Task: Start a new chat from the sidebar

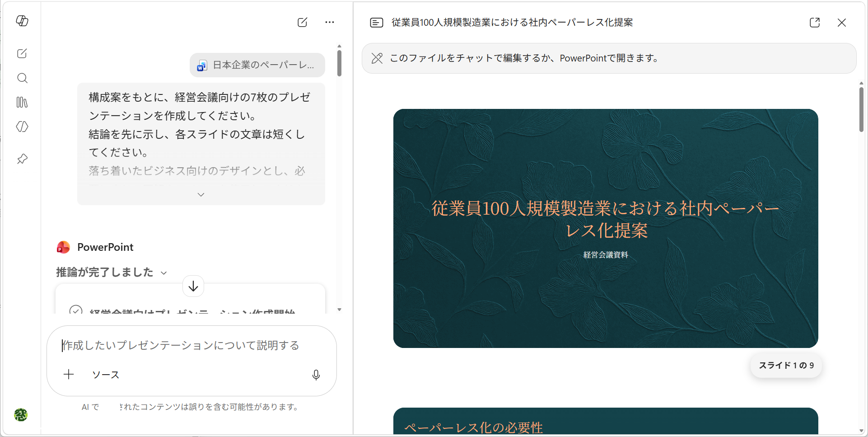Action: 22,53
